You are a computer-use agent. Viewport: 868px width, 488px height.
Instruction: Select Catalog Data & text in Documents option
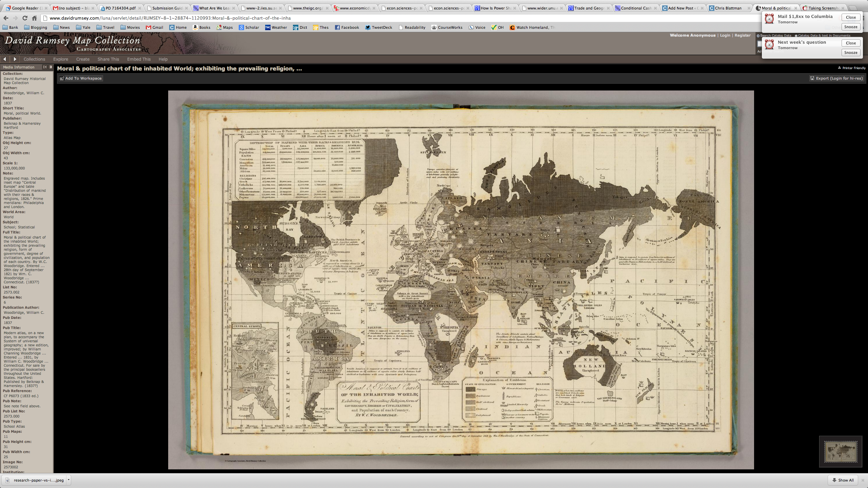[x=796, y=36]
